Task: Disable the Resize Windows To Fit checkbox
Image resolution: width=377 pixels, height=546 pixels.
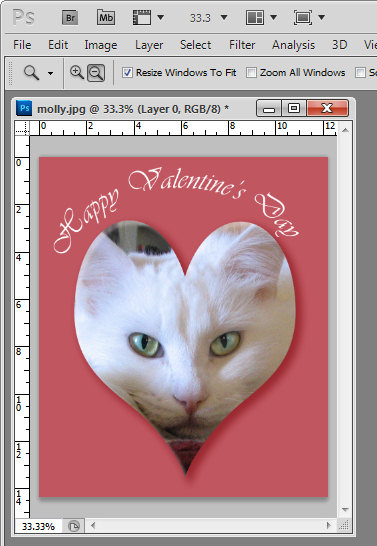Action: tap(127, 72)
